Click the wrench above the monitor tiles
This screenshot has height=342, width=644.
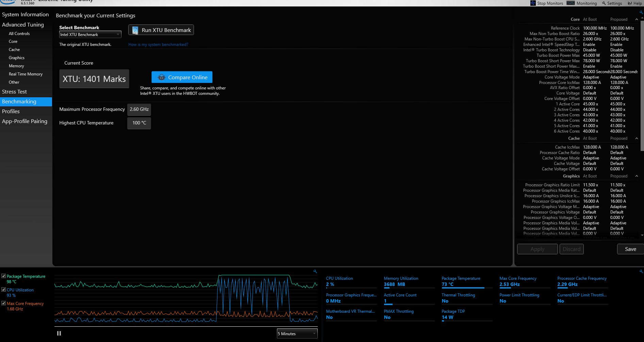pyautogui.click(x=641, y=271)
